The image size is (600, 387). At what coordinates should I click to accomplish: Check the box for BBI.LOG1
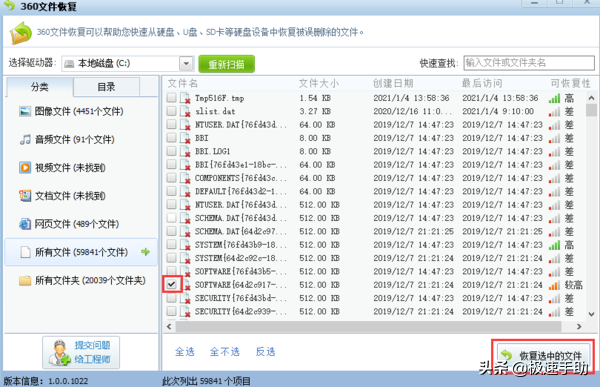tap(171, 151)
